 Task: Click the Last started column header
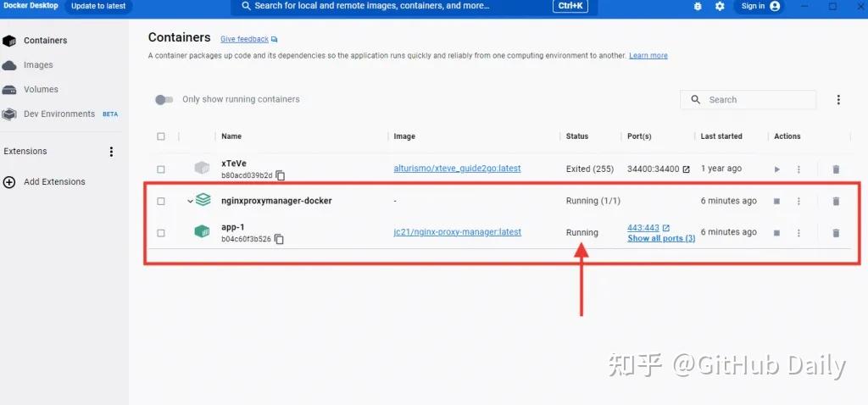tap(721, 136)
